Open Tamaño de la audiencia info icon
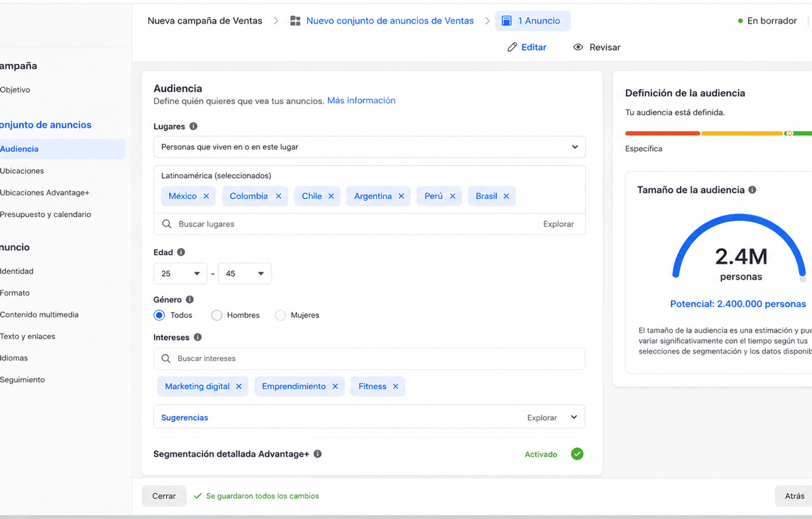 click(752, 189)
